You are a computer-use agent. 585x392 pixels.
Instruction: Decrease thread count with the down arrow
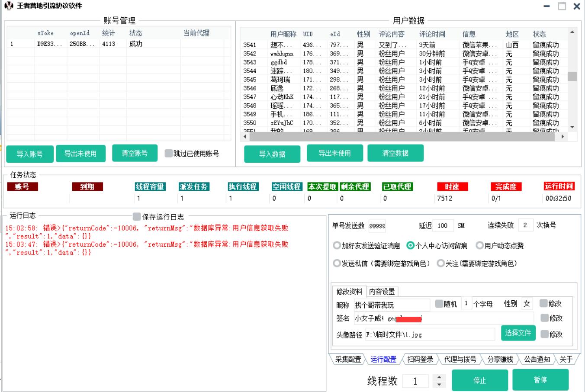pyautogui.click(x=439, y=384)
